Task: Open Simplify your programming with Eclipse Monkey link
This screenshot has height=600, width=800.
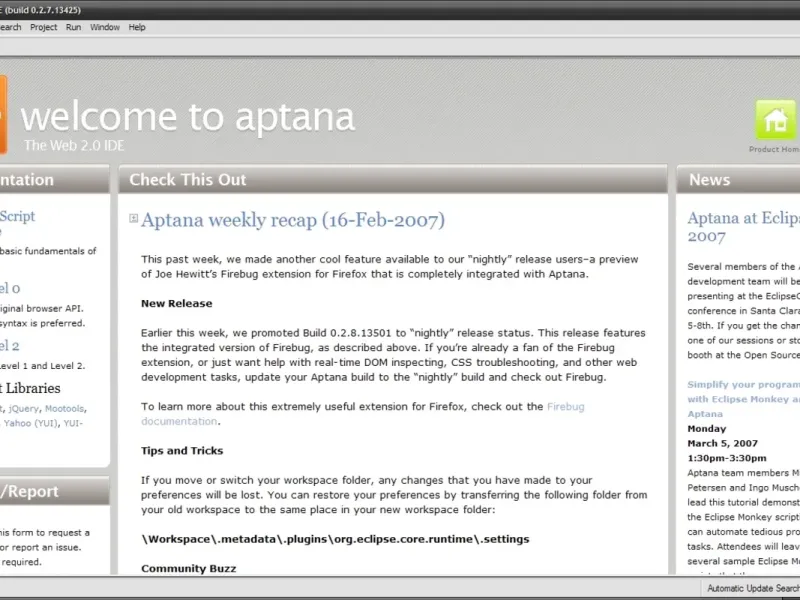Action: (x=743, y=399)
